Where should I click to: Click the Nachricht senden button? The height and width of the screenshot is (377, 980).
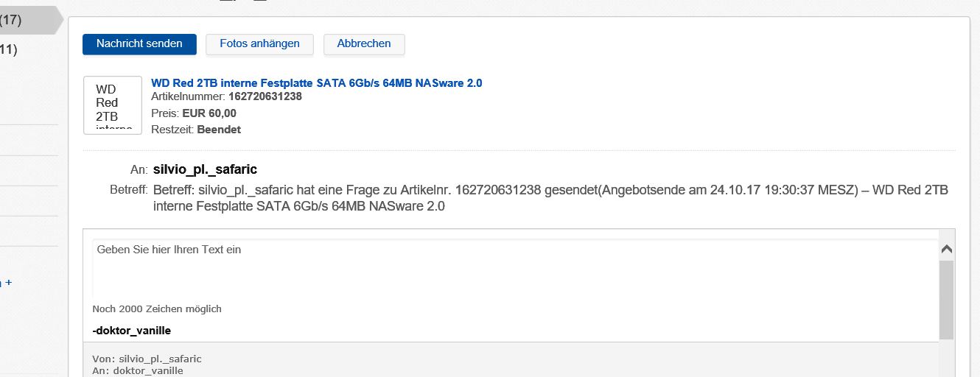click(x=139, y=44)
